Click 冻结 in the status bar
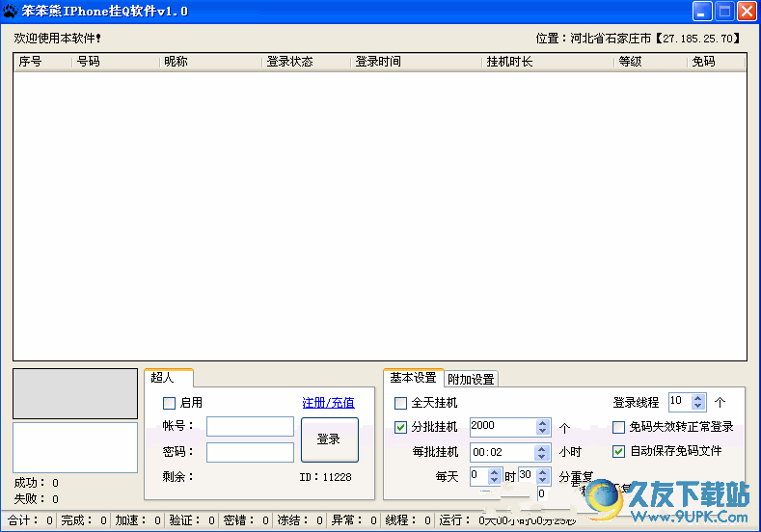Screen dimensions: 761x532 tap(300, 520)
